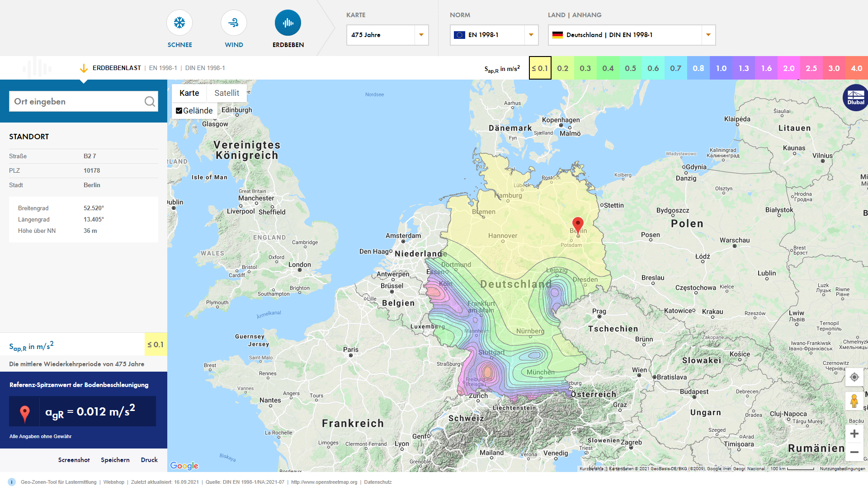Click the Speichern save button
Viewport: 868px width, 491px height.
(x=114, y=459)
